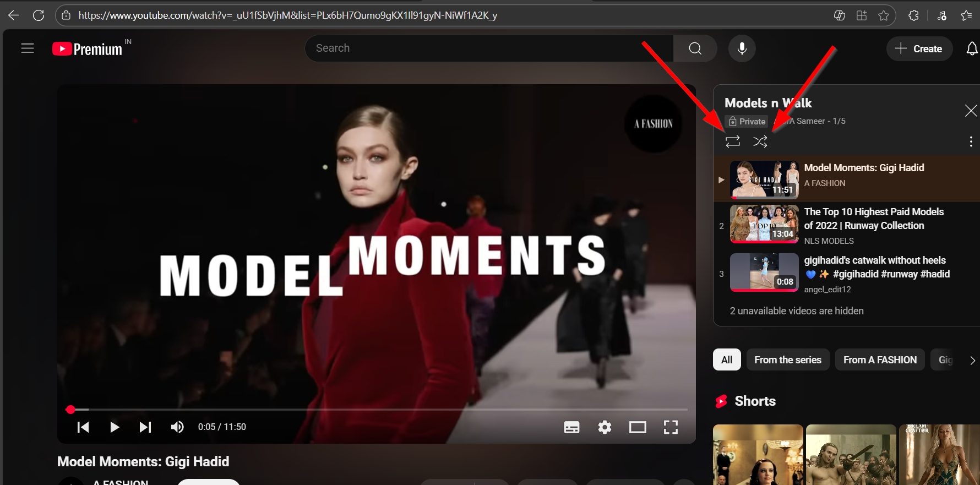Open browser Copilot icon in address bar

[x=840, y=15]
